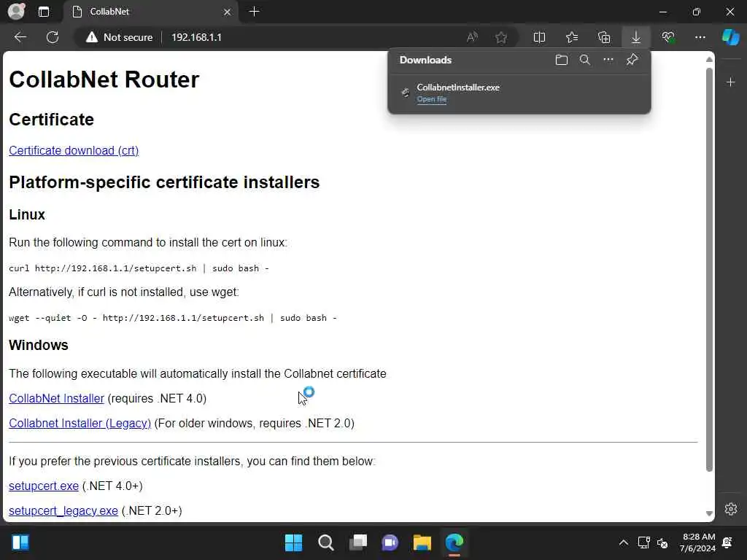Screen dimensions: 747x560
Task: Click the scrollbar down arrow
Action: [709, 513]
